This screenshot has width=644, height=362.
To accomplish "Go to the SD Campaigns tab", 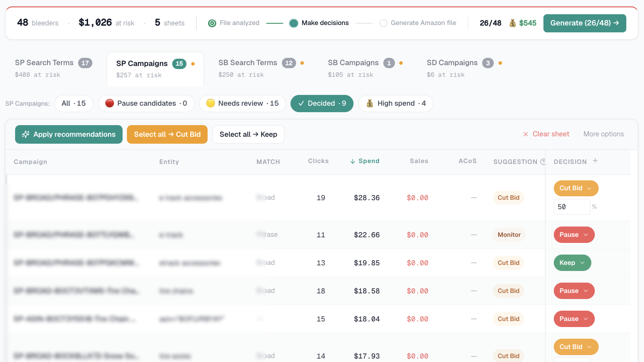I will [x=464, y=68].
